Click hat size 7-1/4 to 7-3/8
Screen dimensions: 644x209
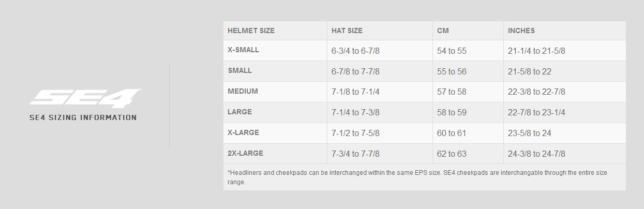point(356,113)
